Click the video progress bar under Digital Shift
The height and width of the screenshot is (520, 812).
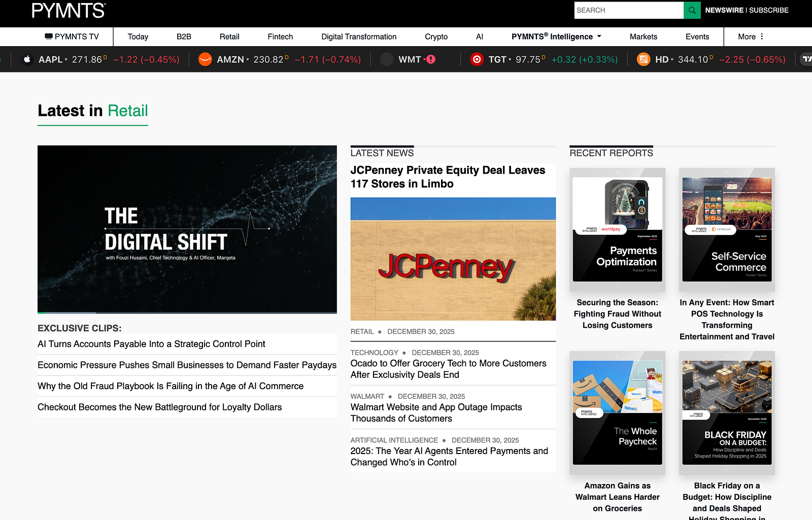click(187, 313)
